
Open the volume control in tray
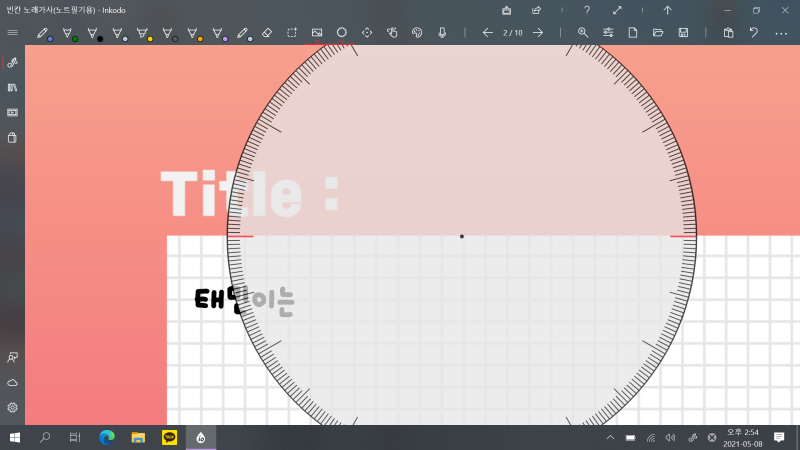pyautogui.click(x=670, y=438)
